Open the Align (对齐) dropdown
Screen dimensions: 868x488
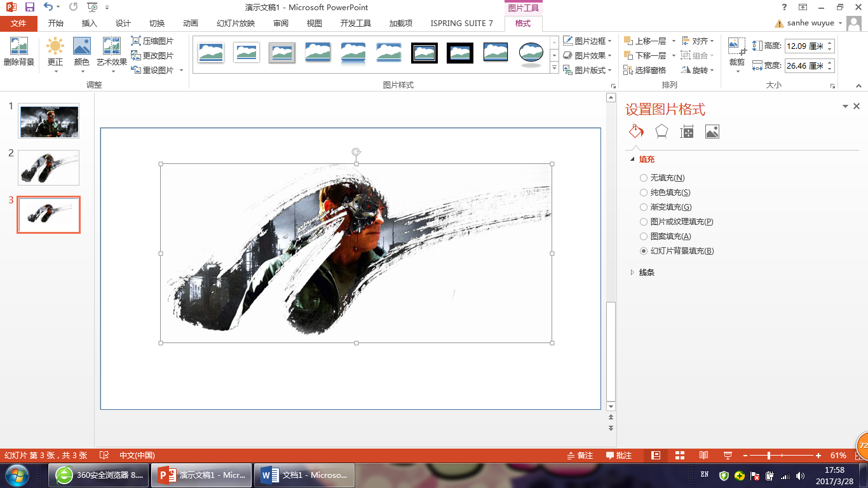(x=698, y=41)
